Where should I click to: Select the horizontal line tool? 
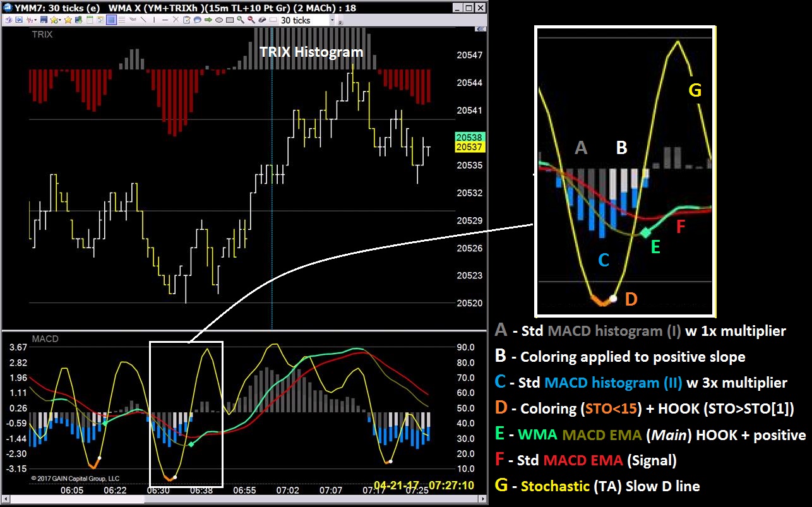(x=164, y=20)
